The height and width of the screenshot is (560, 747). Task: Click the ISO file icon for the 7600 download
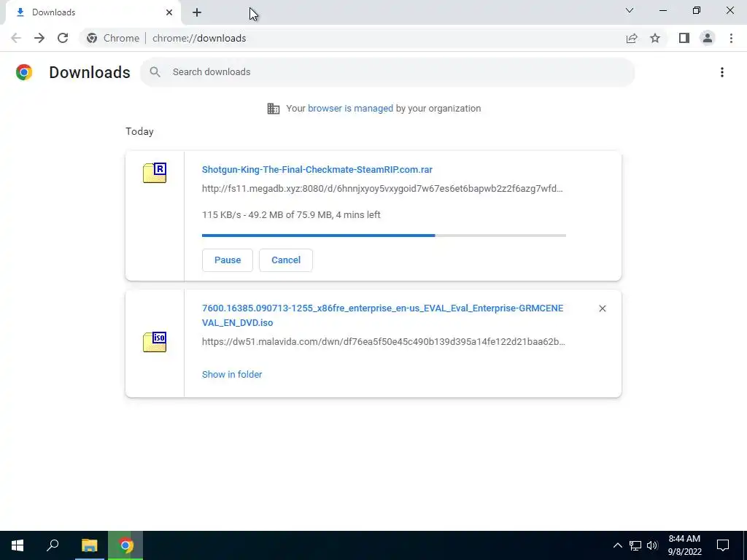pyautogui.click(x=155, y=342)
